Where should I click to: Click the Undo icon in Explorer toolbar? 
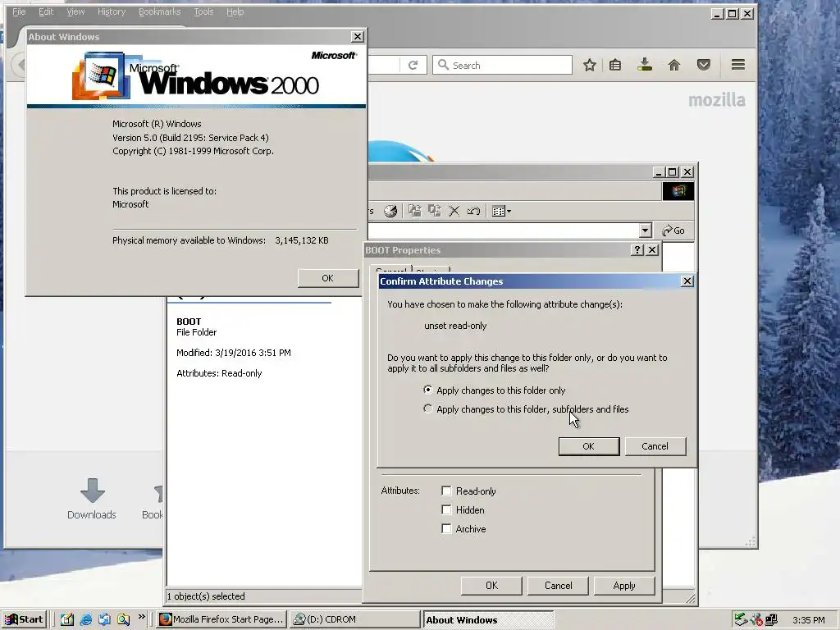click(473, 211)
